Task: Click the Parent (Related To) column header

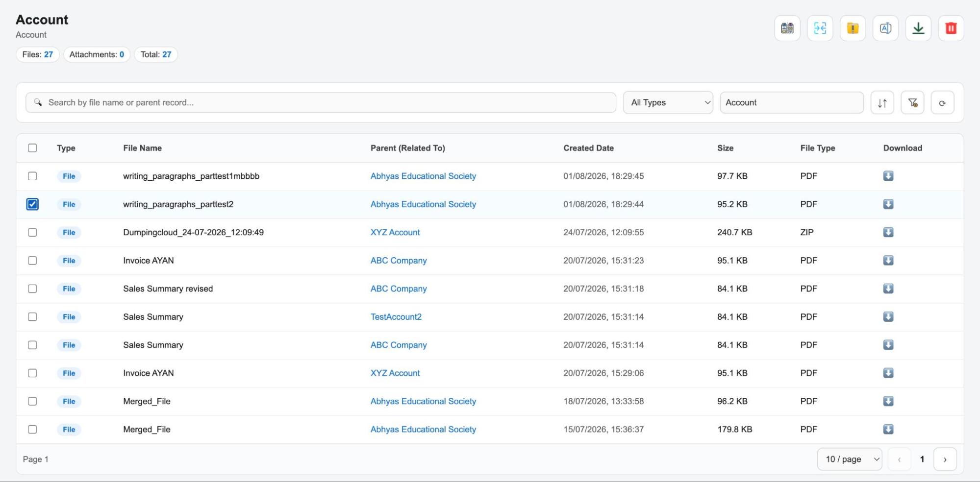Action: coord(408,148)
